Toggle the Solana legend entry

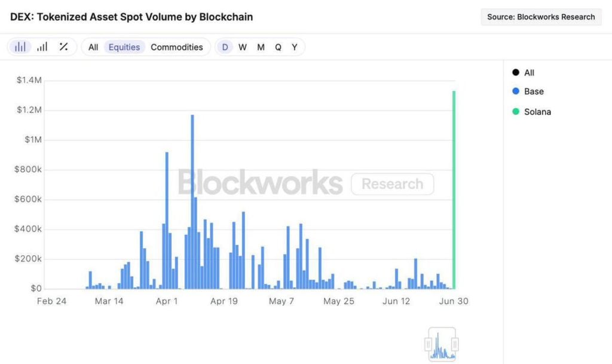pyautogui.click(x=531, y=112)
